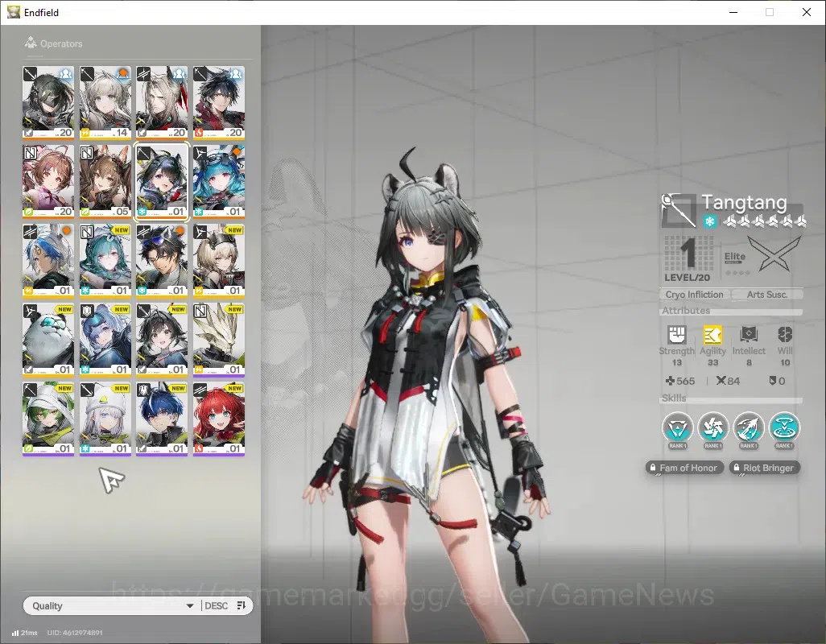Select the masked dark-haired operator, level 20
Image resolution: width=826 pixels, height=644 pixels.
click(48, 103)
